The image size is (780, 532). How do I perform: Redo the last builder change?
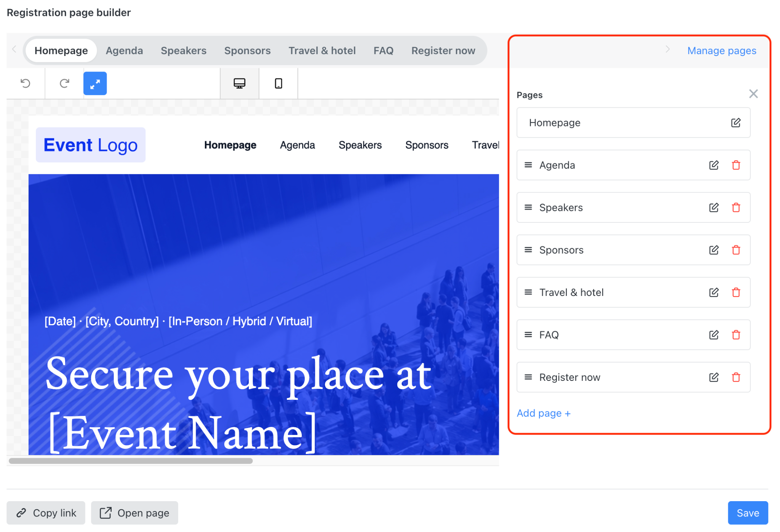point(64,83)
